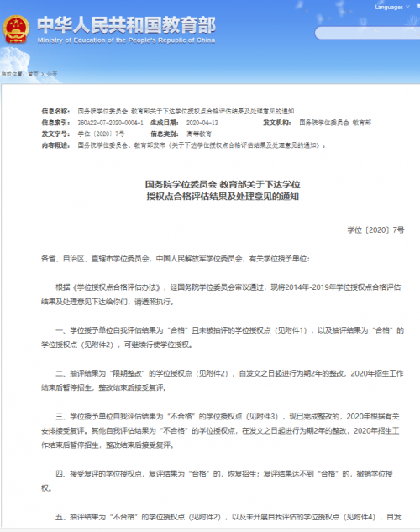The height and width of the screenshot is (532, 420).
Task: Go to 首页 in the breadcrumb
Action: coord(33,74)
